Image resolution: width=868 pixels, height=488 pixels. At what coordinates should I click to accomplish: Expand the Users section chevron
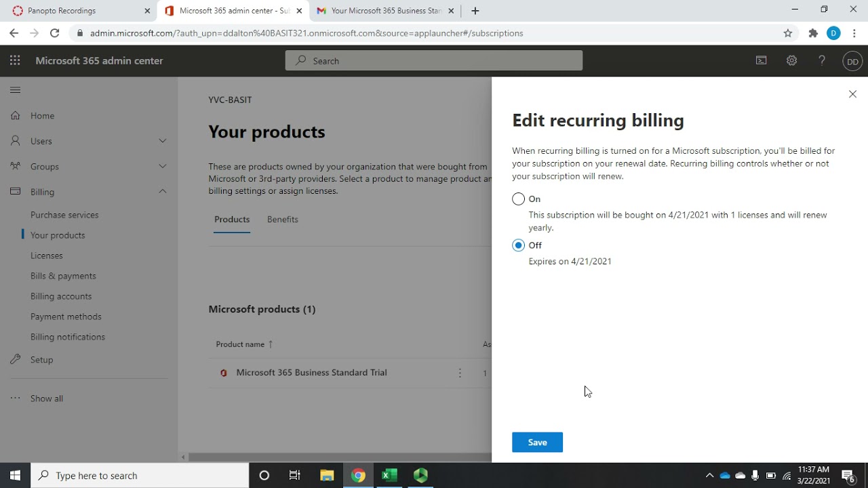coord(163,141)
